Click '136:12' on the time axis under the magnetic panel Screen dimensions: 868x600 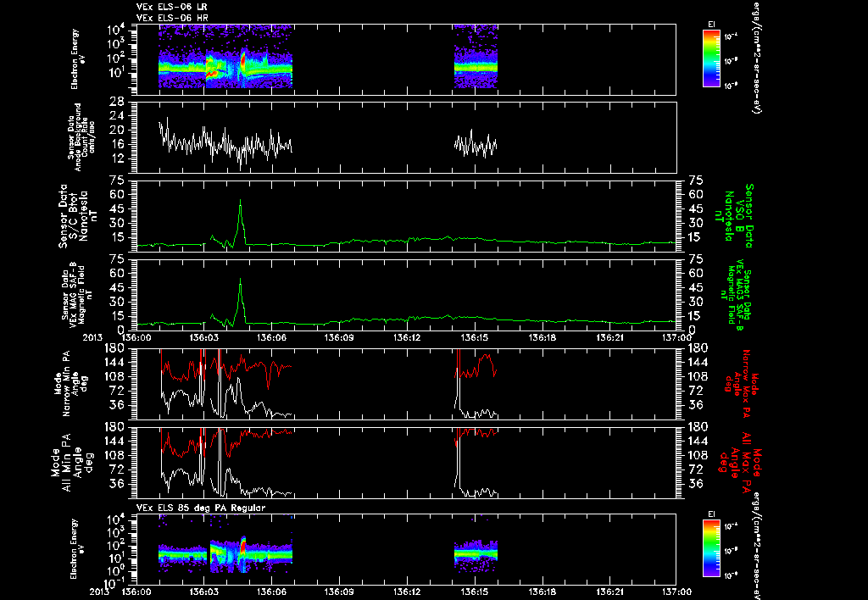pyautogui.click(x=406, y=337)
